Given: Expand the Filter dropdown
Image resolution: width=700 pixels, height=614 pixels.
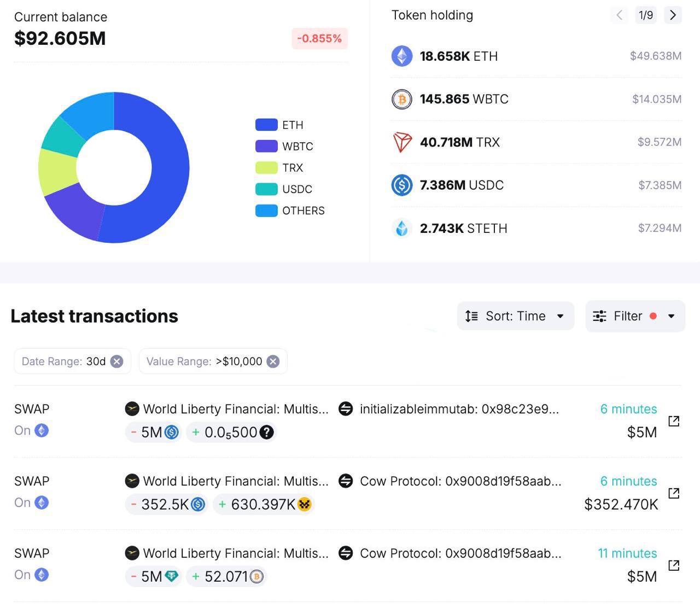Looking at the screenshot, I should point(634,316).
